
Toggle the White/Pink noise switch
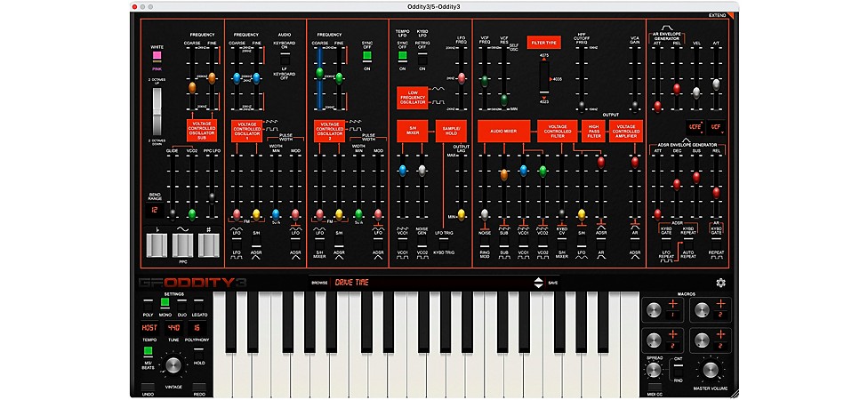click(x=157, y=56)
